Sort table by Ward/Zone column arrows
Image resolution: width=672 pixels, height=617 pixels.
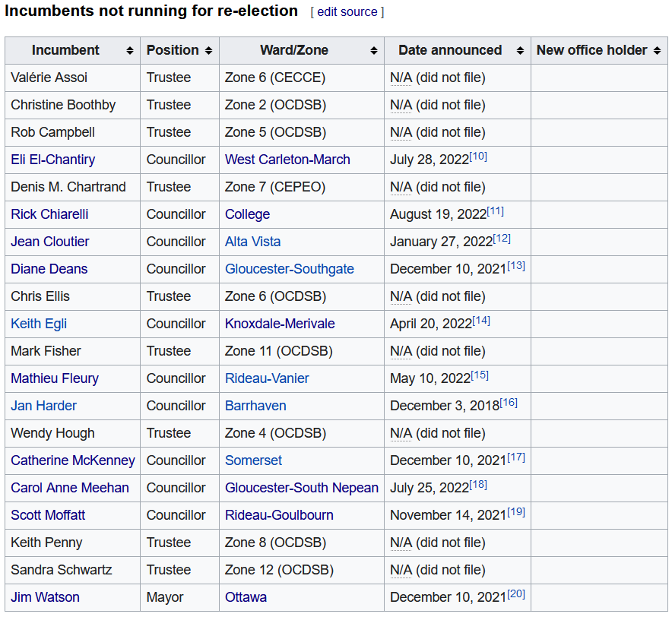tap(374, 51)
